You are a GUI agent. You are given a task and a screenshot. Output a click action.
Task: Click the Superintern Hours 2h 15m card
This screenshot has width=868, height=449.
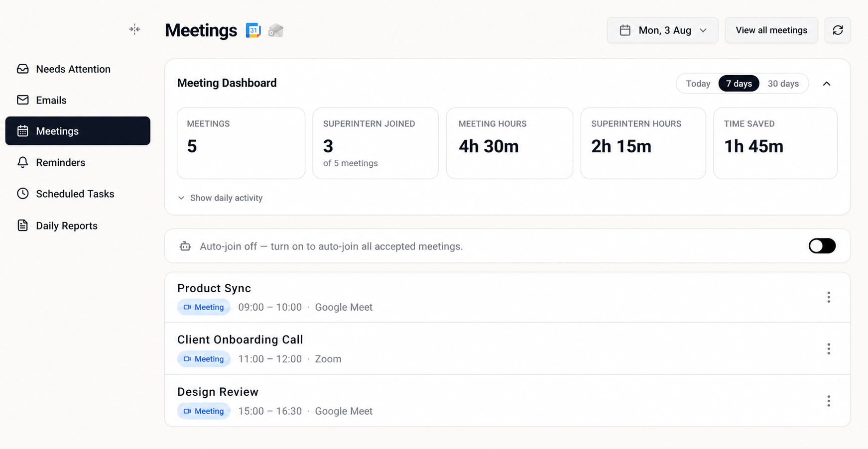[643, 143]
